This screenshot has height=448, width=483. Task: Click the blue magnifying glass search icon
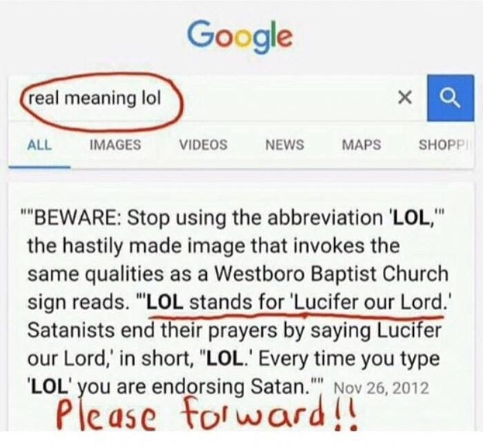pyautogui.click(x=451, y=98)
